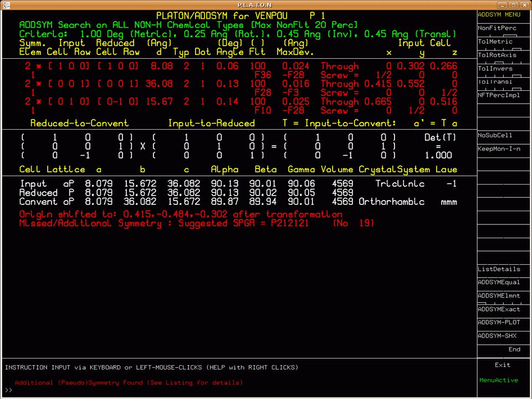The height and width of the screenshot is (399, 532).
Task: Open ADDSYM-PLOT from the side menu
Action: (x=498, y=323)
